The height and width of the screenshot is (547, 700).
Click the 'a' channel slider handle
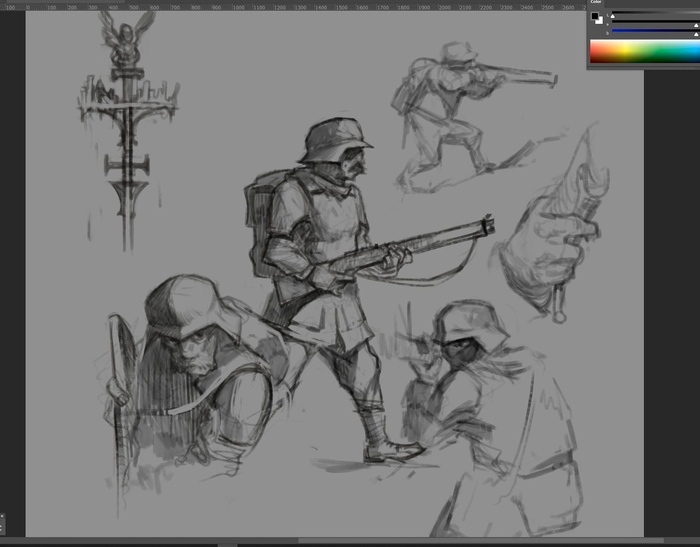pos(697,25)
